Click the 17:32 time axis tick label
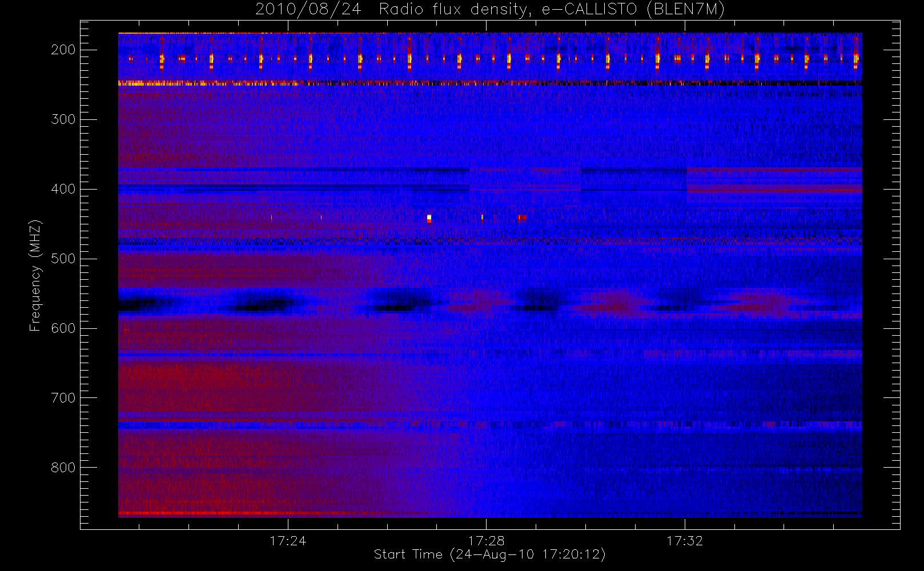The height and width of the screenshot is (571, 924). tap(685, 541)
